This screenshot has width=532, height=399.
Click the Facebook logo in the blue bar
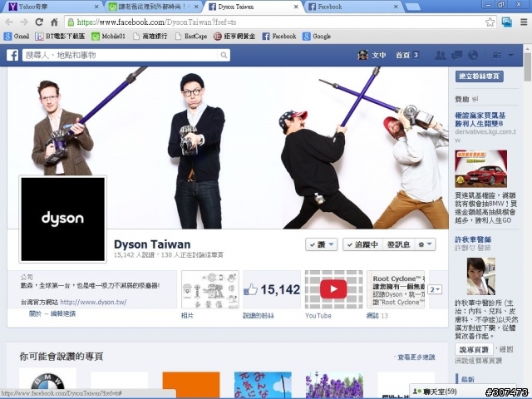[12, 55]
